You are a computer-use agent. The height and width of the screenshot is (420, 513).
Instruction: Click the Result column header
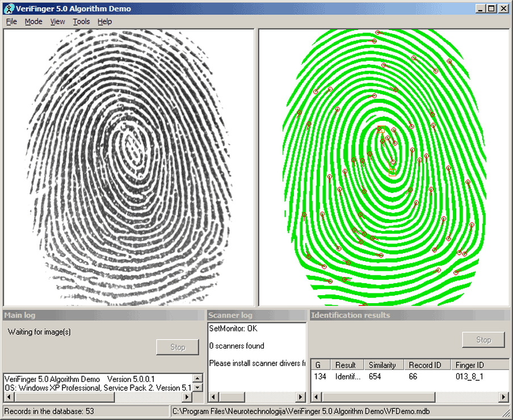[x=346, y=365]
